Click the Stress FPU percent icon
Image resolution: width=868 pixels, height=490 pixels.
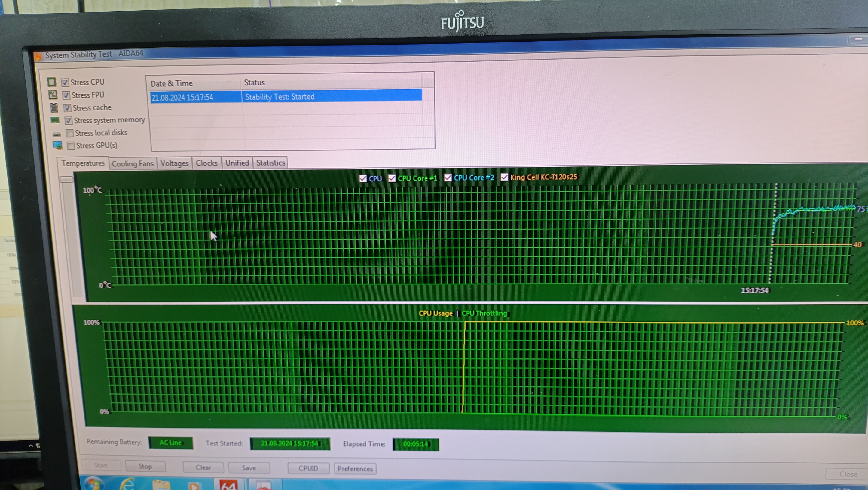tap(53, 95)
